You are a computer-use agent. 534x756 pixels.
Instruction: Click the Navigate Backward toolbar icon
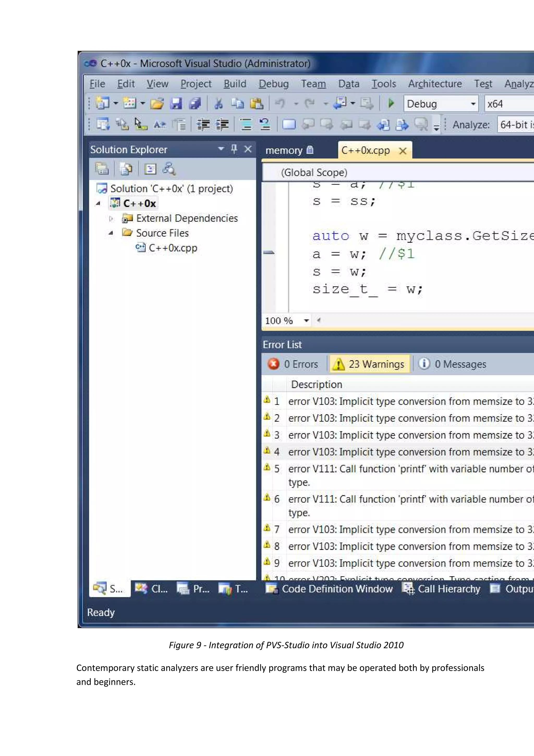[340, 103]
